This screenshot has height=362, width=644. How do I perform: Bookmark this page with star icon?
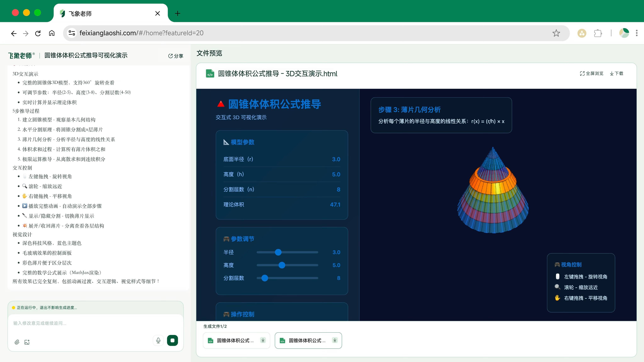[556, 33]
